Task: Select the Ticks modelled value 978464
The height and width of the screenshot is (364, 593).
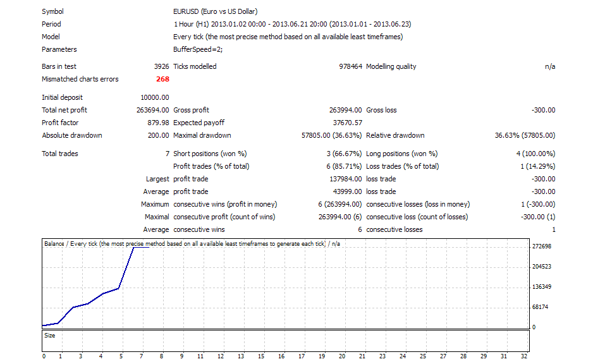Action: 348,66
